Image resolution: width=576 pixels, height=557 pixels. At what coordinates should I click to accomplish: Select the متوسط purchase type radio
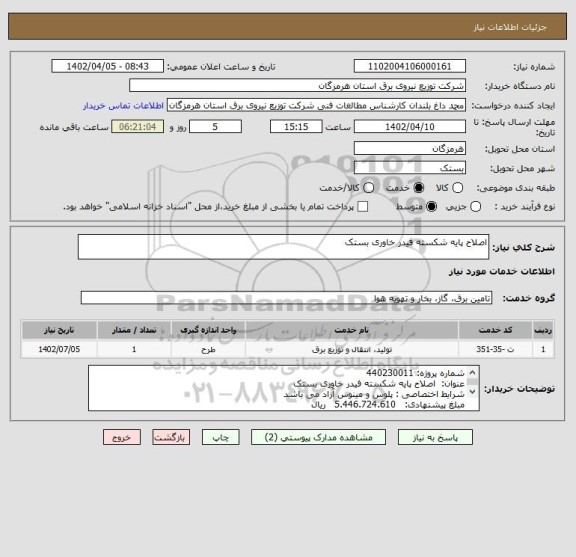(431, 206)
